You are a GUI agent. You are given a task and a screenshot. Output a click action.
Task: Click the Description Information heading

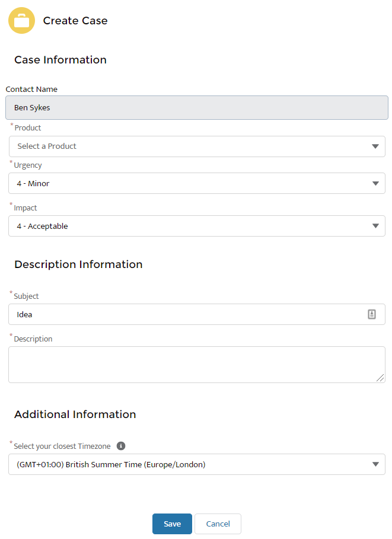click(x=78, y=264)
